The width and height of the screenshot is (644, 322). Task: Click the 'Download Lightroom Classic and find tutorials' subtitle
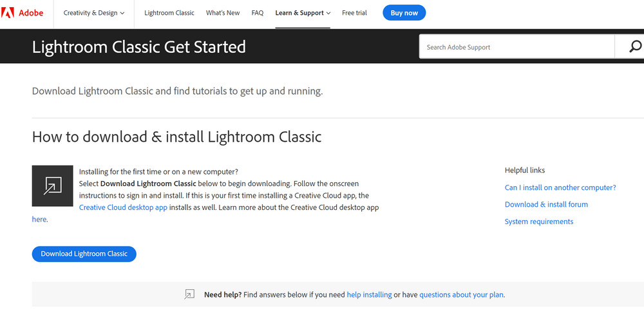(x=178, y=91)
